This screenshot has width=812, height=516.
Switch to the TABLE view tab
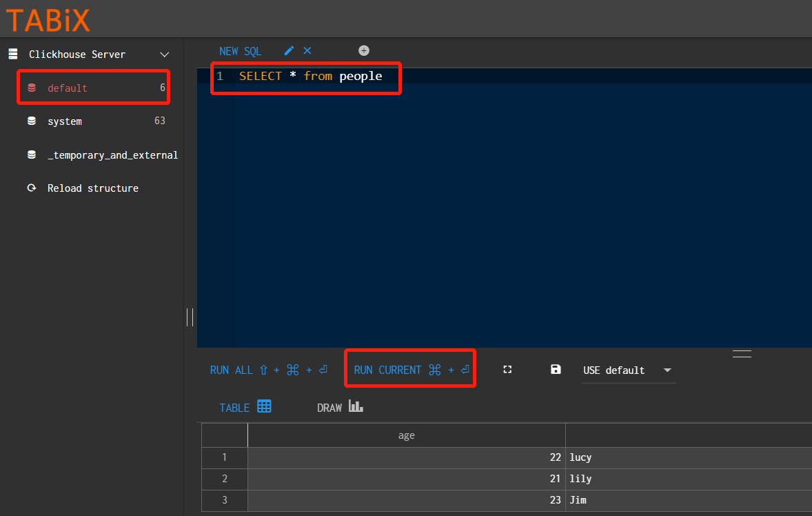pos(245,407)
